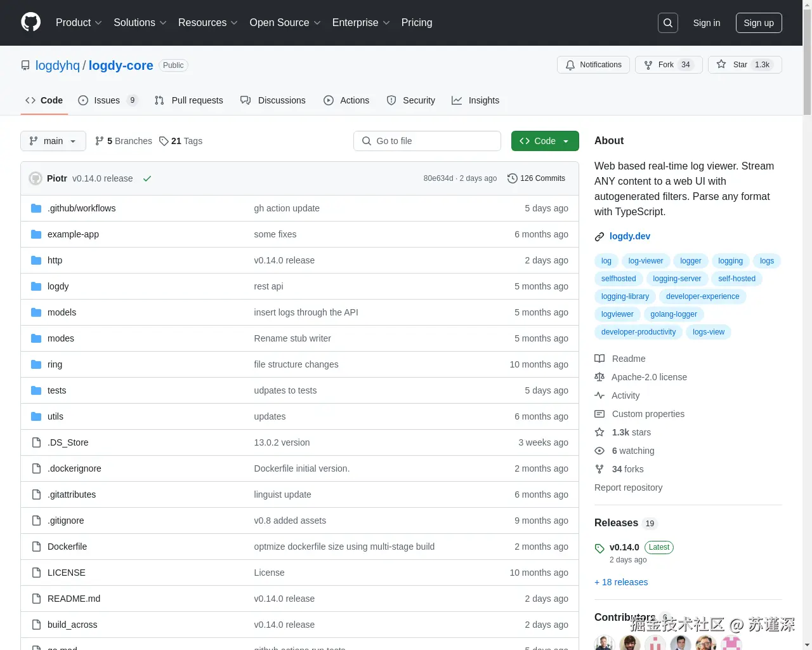Click Piotr's avatar in the commit bar
This screenshot has height=650, width=812.
click(36, 178)
